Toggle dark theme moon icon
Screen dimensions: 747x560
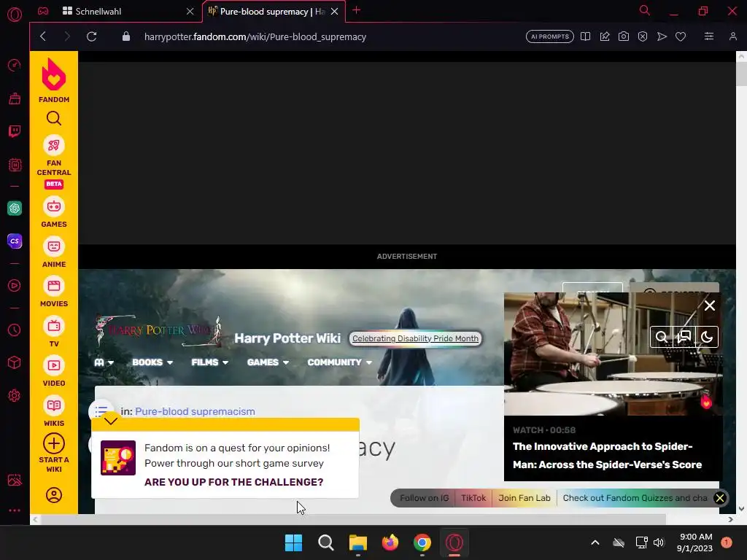click(706, 337)
